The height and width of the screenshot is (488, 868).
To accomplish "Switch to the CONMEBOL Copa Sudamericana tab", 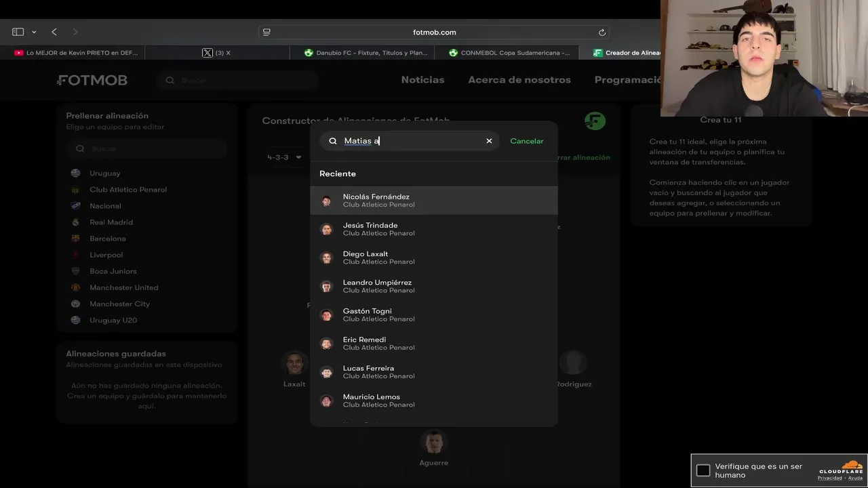I will point(510,52).
